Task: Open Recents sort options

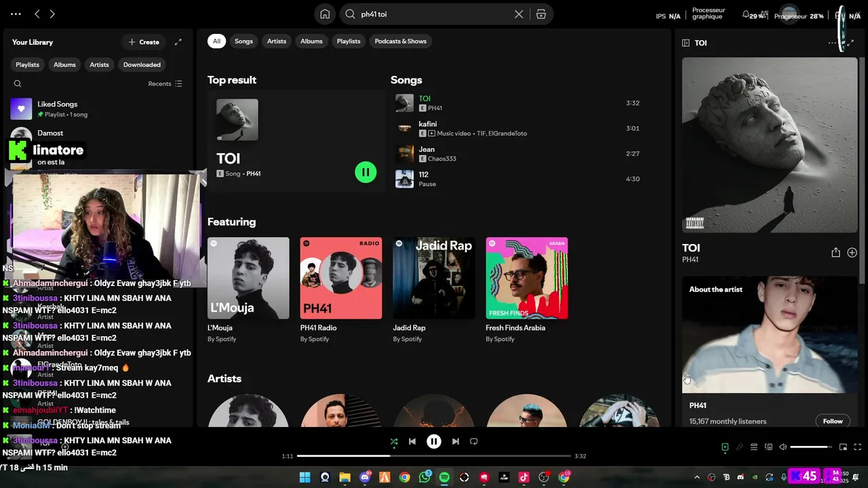Action: click(165, 84)
